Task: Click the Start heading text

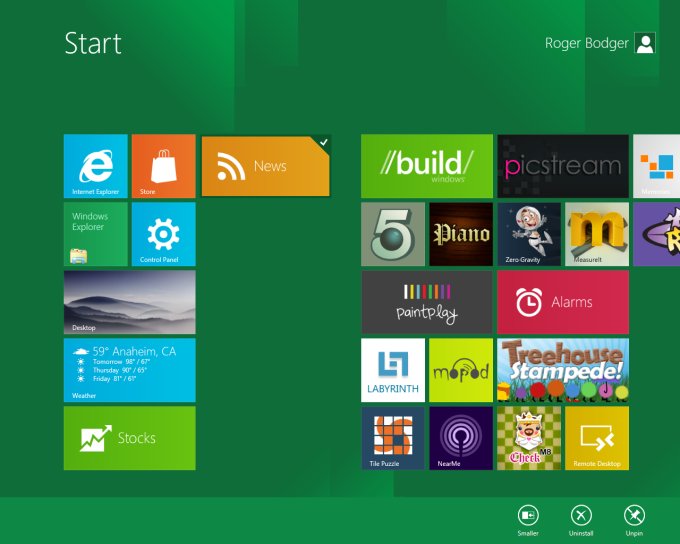Action: [93, 43]
